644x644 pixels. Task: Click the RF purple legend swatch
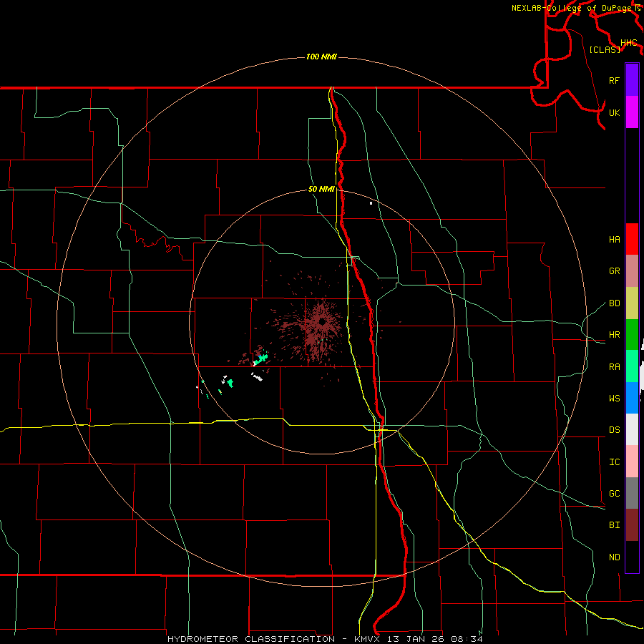click(x=632, y=80)
